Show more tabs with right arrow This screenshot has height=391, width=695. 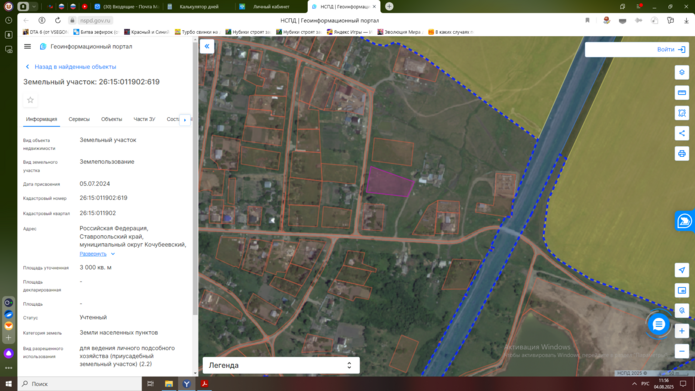[x=185, y=120]
